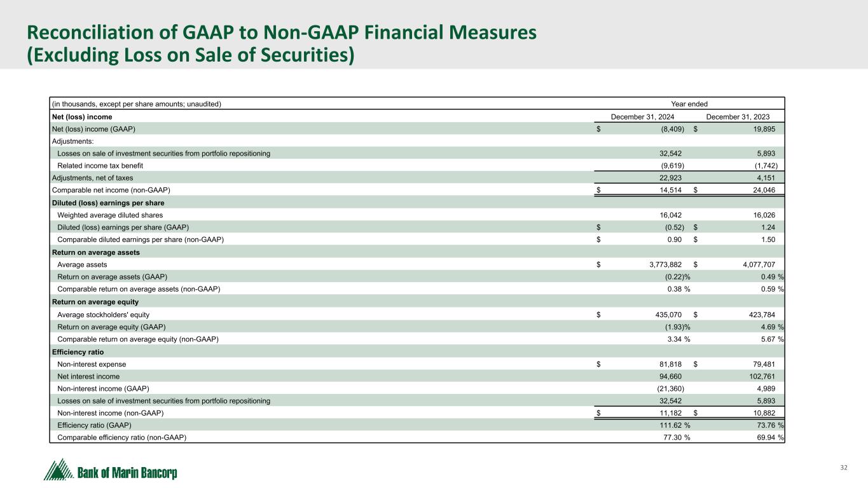Screen dimensions: 868x488
Task: Select the 3,773,882 average assets value
Action: click(661, 264)
